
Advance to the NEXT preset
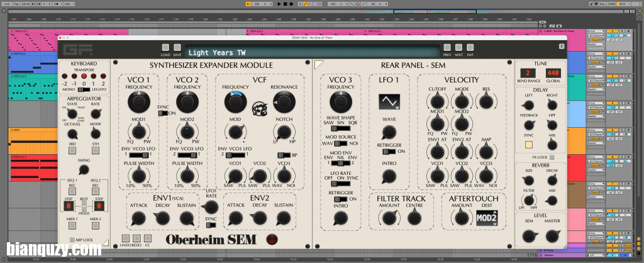tap(458, 48)
